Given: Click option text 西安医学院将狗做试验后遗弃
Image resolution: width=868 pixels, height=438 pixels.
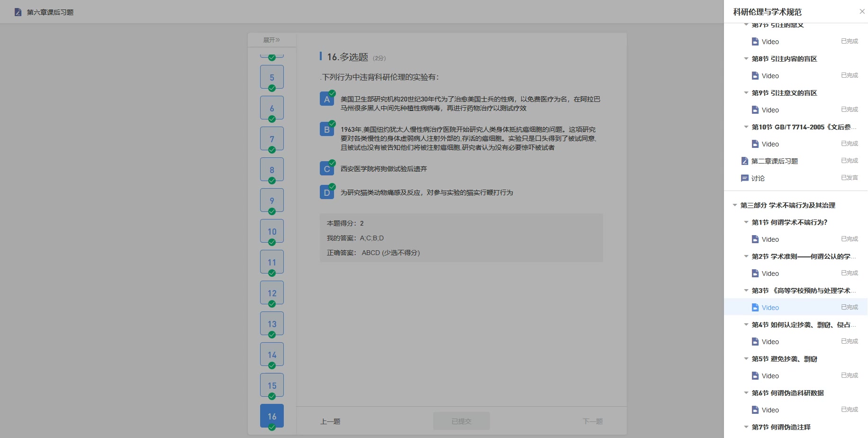Looking at the screenshot, I should click(x=384, y=169).
